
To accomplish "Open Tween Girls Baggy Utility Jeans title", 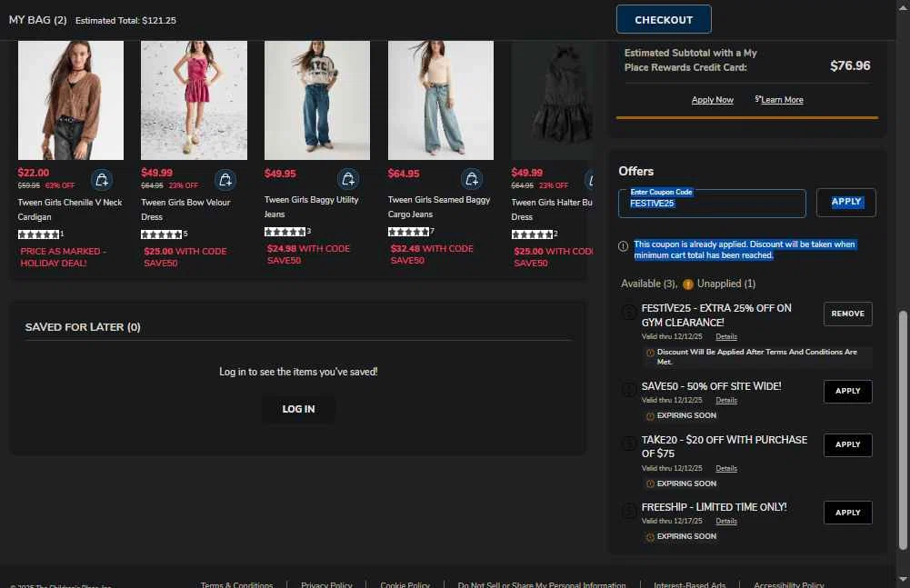I will [311, 206].
